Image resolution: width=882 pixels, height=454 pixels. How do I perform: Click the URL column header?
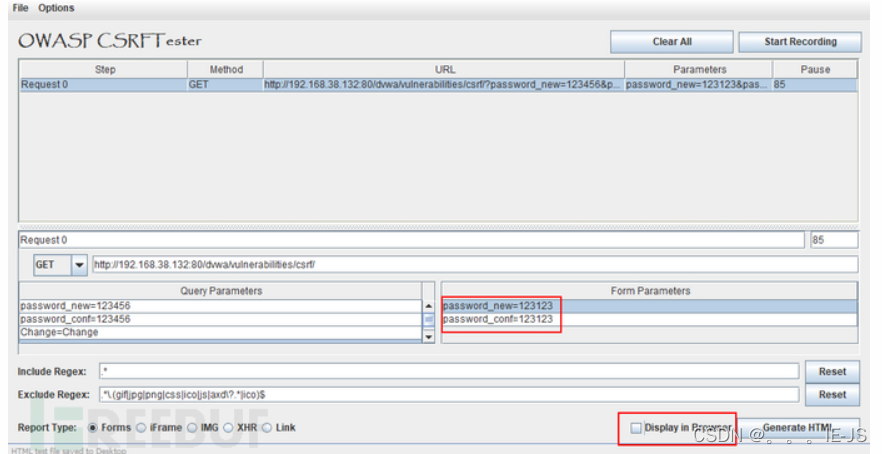click(444, 70)
